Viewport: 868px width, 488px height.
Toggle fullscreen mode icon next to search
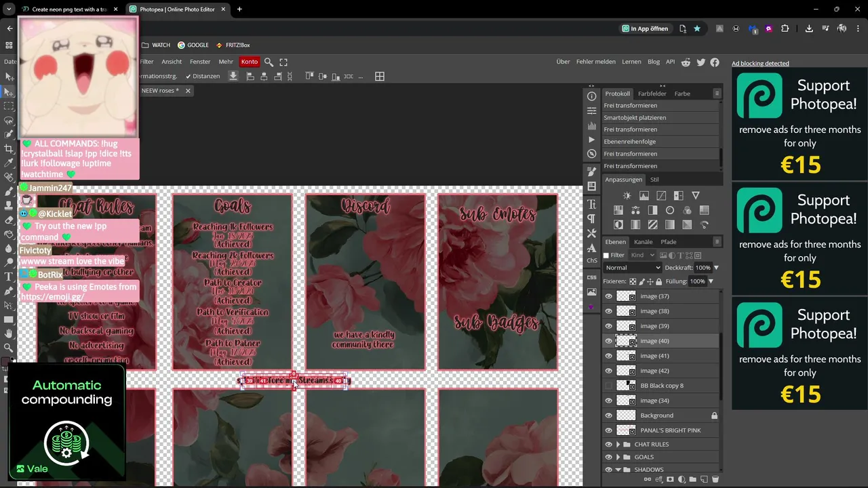(283, 62)
